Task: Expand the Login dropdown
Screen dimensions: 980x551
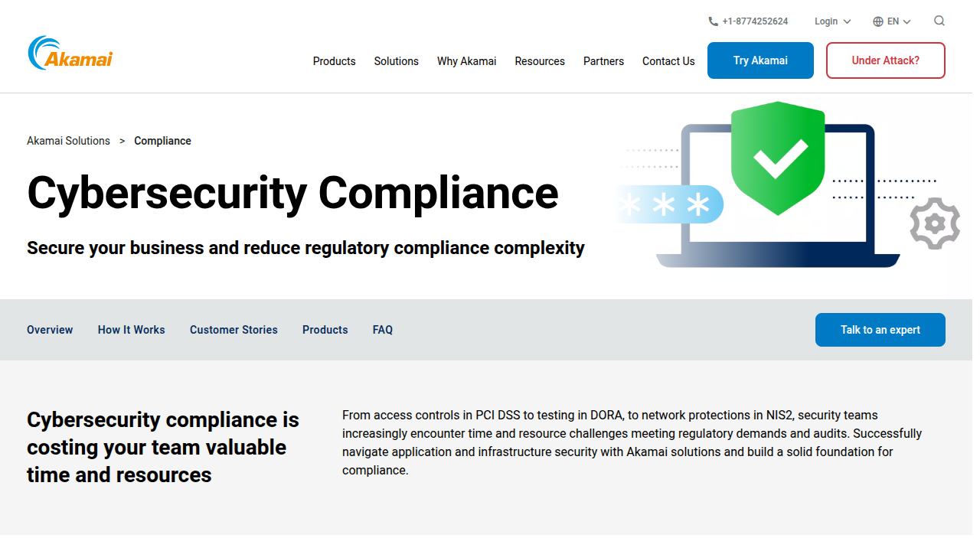Action: coord(832,21)
